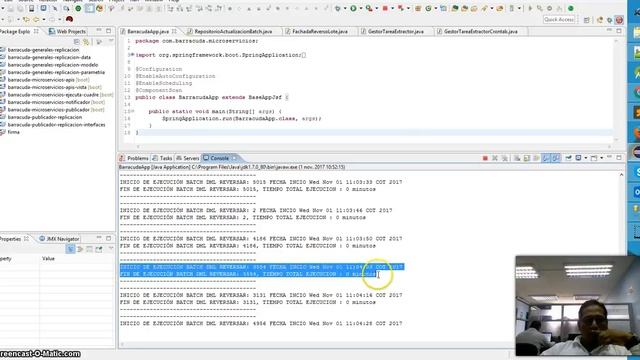
Task: Click the SpringApplication.run code line
Action: tap(242, 118)
